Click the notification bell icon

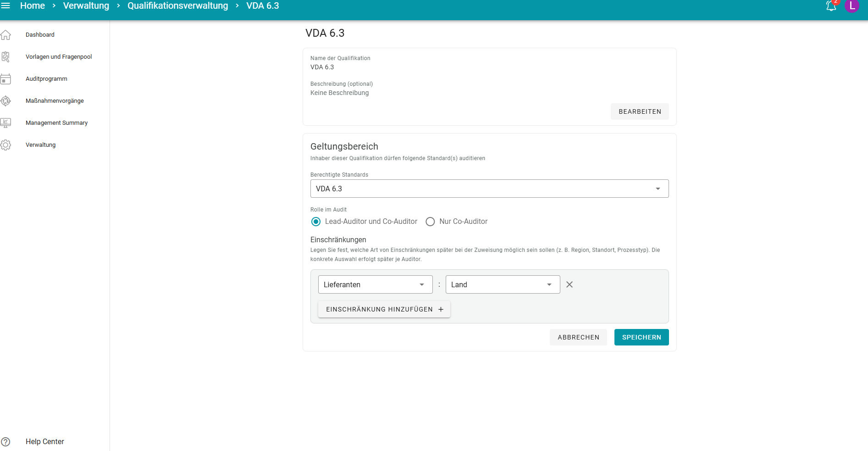pyautogui.click(x=831, y=6)
